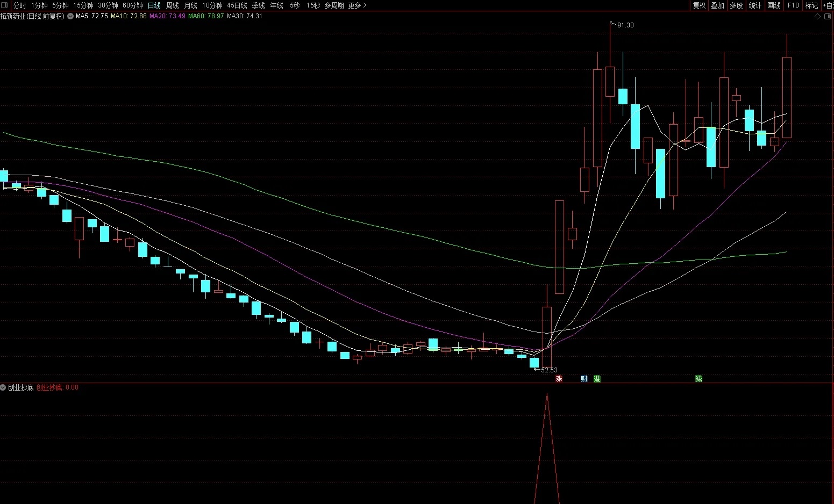Click the MA30: 74.31 label
This screenshot has height=504, width=834.
click(245, 16)
